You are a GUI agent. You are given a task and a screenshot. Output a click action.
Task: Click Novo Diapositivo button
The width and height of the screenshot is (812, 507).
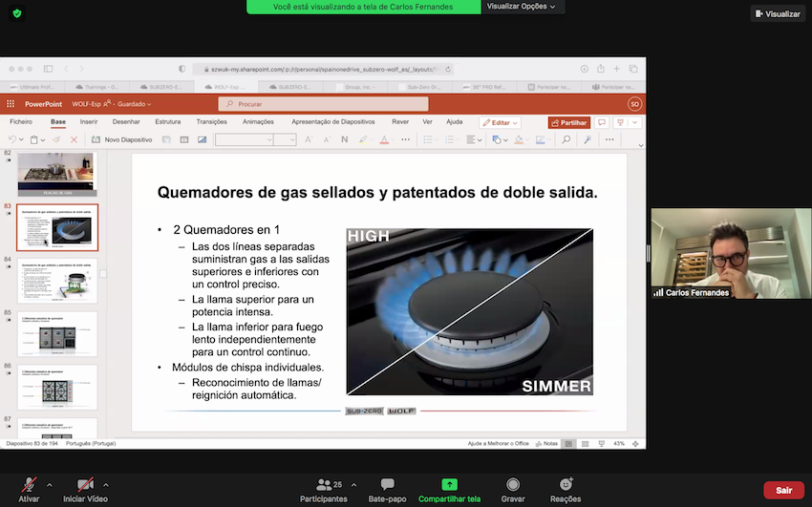(x=122, y=139)
